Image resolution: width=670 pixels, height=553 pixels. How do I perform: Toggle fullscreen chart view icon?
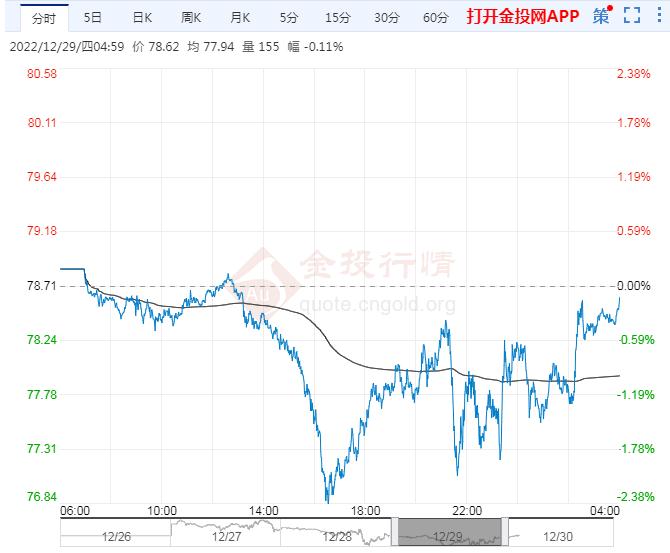630,16
